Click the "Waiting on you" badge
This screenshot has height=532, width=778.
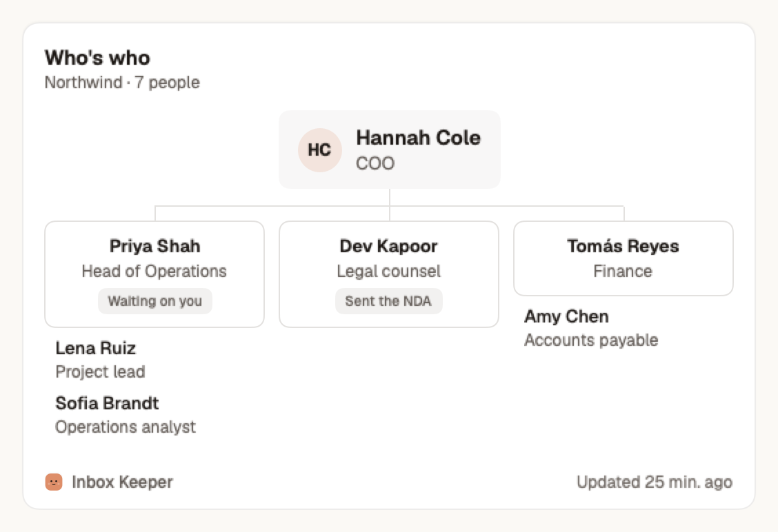tap(154, 301)
